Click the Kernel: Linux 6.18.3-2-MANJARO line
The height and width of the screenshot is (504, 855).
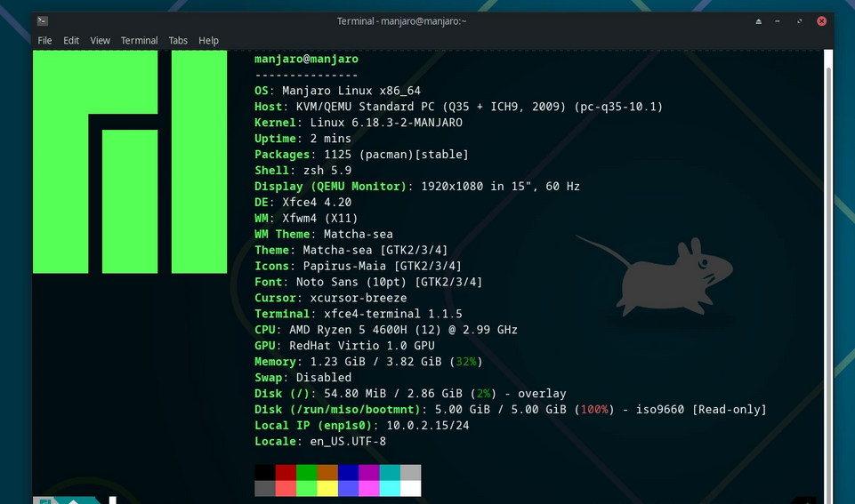pyautogui.click(x=359, y=122)
